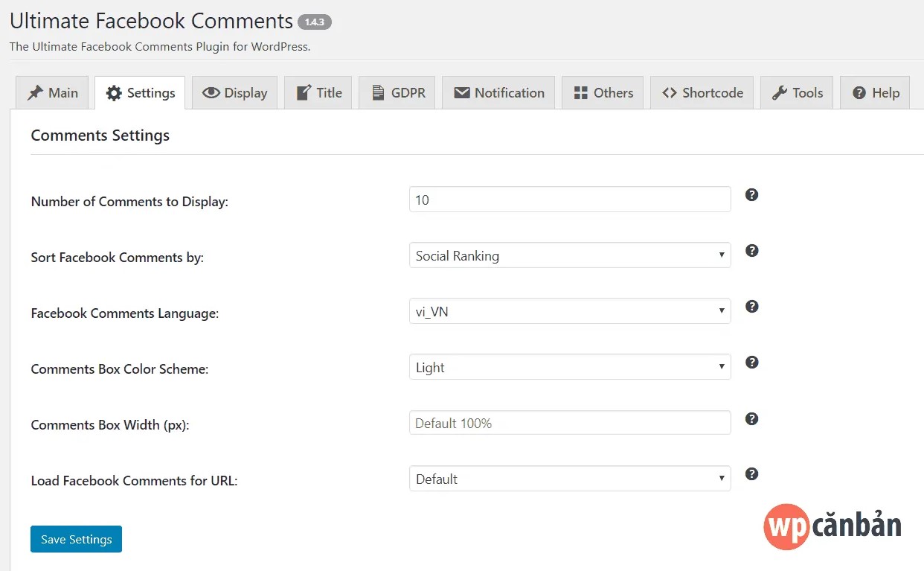Click help icon for Number of Comments
924x571 pixels.
tap(751, 195)
